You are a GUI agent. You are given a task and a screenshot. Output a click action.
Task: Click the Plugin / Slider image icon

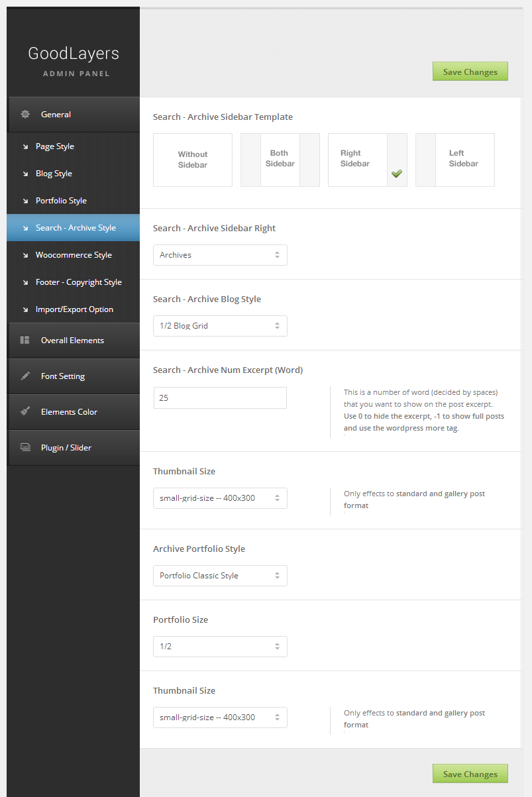25,448
